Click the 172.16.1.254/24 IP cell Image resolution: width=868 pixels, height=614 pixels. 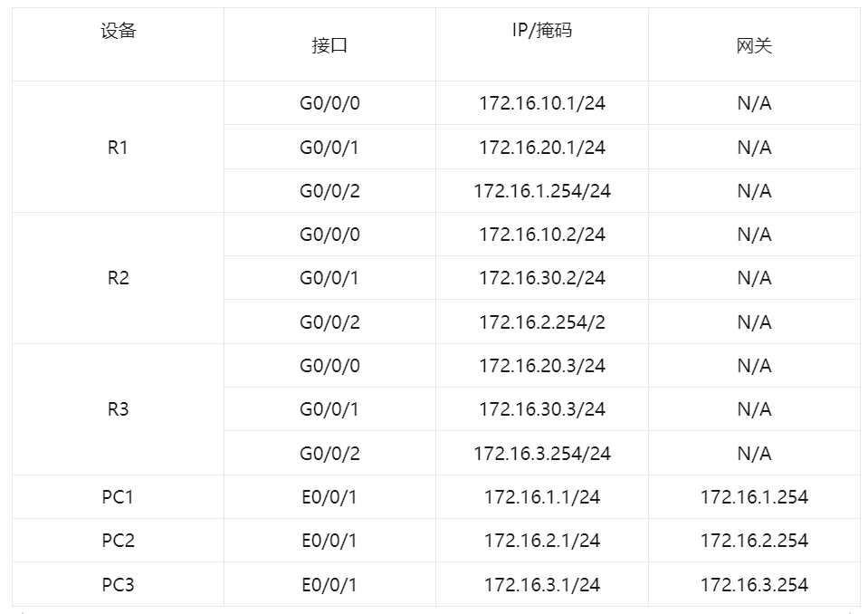(x=541, y=191)
